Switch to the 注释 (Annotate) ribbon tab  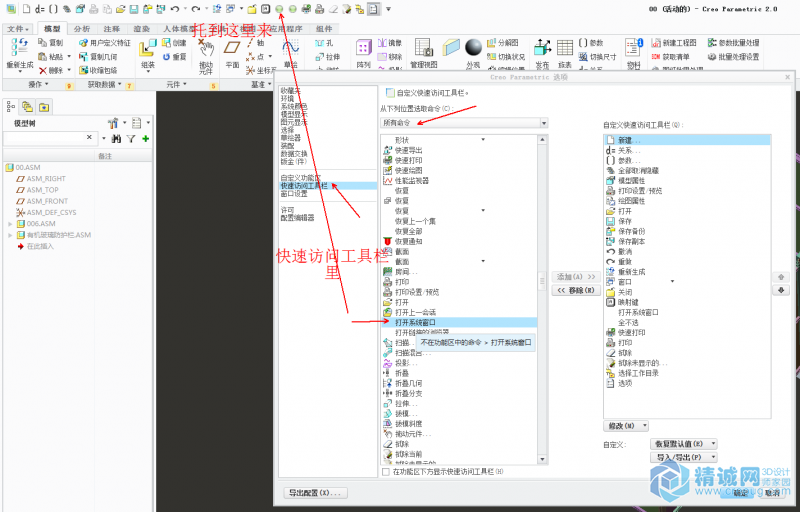(111, 29)
